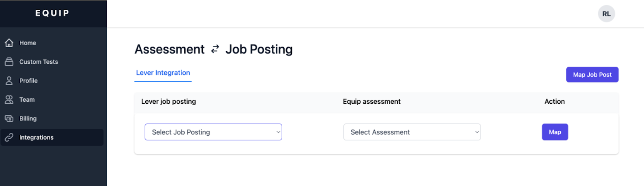This screenshot has height=186, width=644.
Task: Click the EQUIP logo
Action: coord(52,13)
